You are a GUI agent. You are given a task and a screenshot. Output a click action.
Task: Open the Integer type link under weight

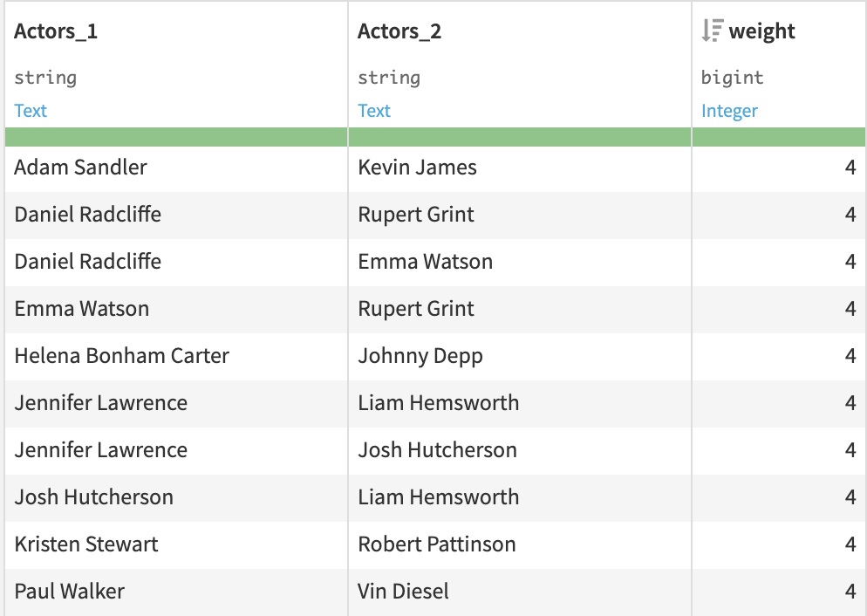pyautogui.click(x=729, y=111)
